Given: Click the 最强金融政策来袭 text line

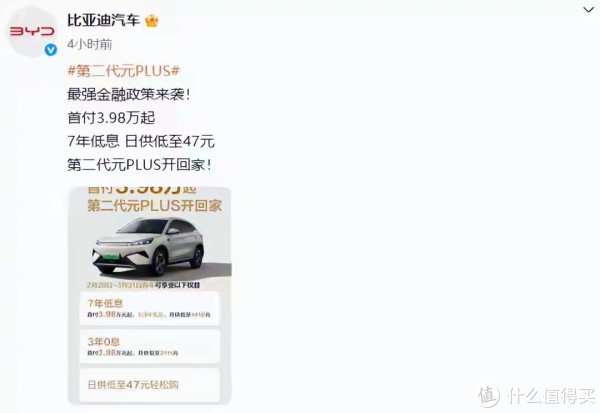Looking at the screenshot, I should pyautogui.click(x=129, y=94).
